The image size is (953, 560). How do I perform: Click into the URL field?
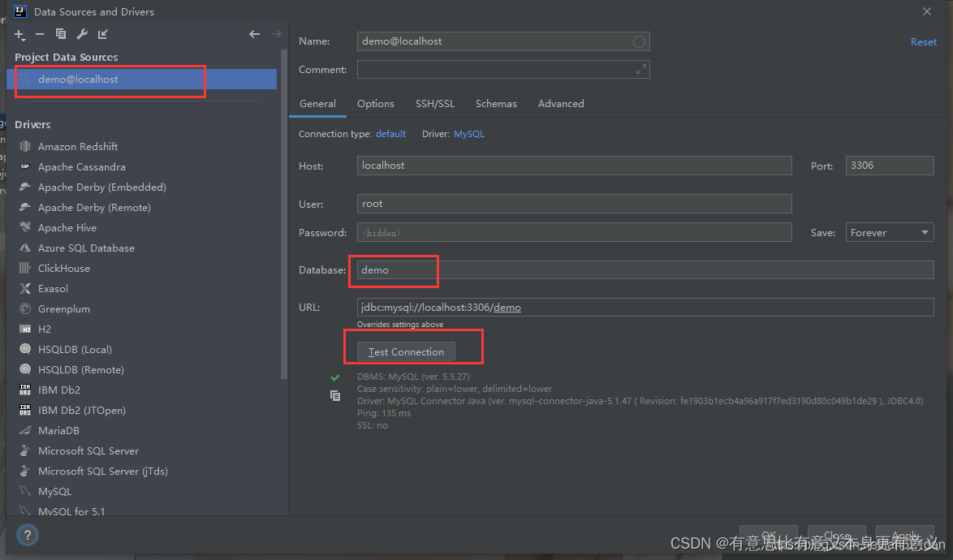(x=645, y=308)
